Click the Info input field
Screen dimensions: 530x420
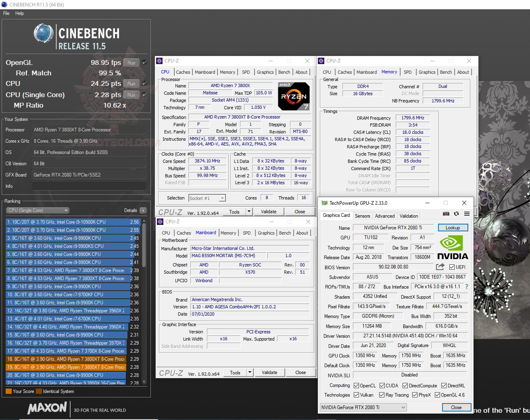pos(89,186)
